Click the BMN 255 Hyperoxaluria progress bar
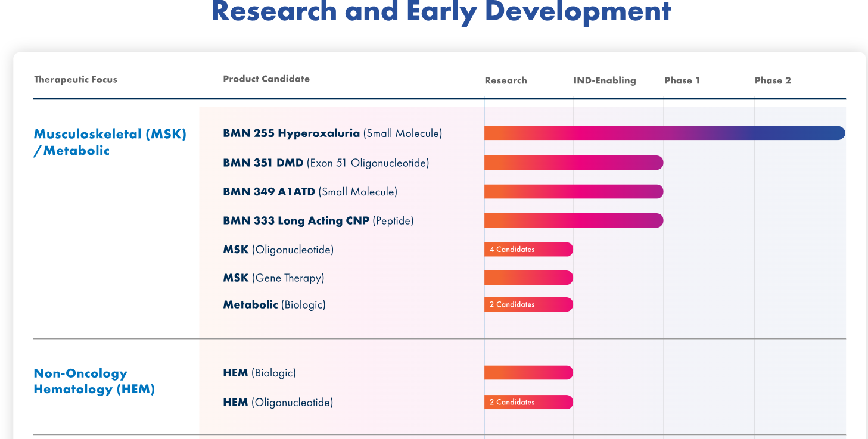 coord(665,133)
